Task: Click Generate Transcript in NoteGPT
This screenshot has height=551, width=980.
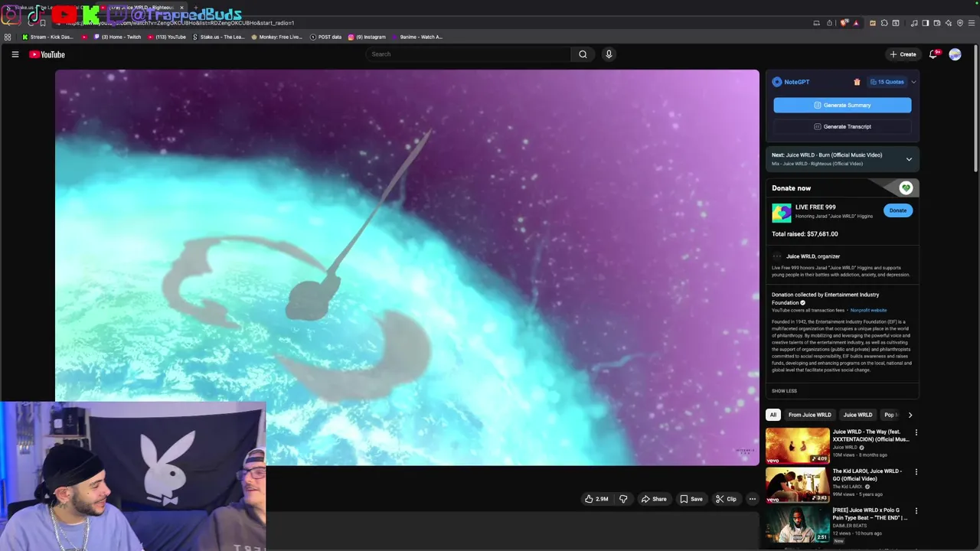Action: (x=842, y=126)
